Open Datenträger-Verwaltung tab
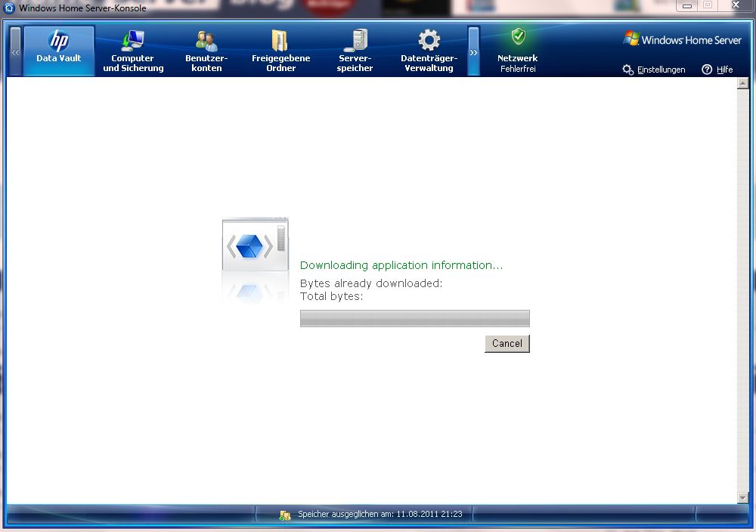The image size is (756, 532). click(x=429, y=51)
